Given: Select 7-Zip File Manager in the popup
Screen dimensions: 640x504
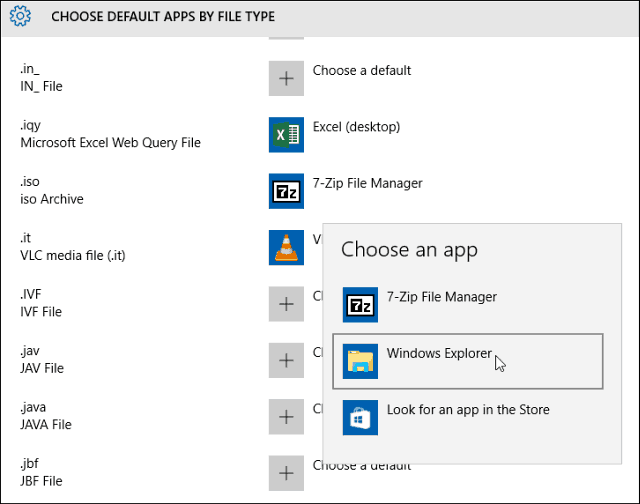Looking at the screenshot, I should coord(468,304).
